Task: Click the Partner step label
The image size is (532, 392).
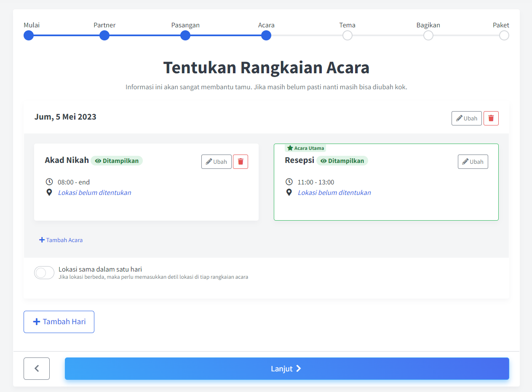Action: [x=104, y=25]
